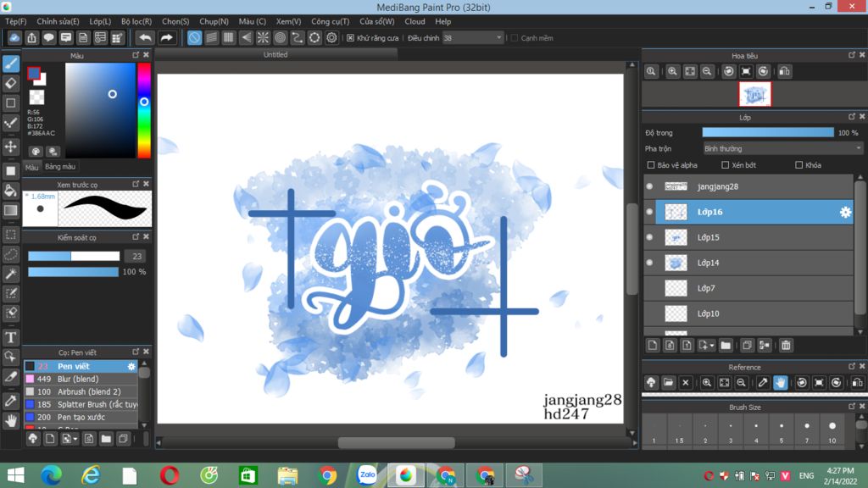Select the Blur (blend) brush
Screen dimensions: 868x488
[x=81, y=379]
